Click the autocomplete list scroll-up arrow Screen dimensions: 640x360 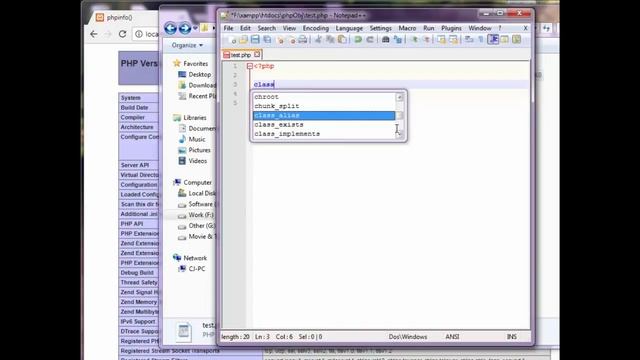coord(400,97)
